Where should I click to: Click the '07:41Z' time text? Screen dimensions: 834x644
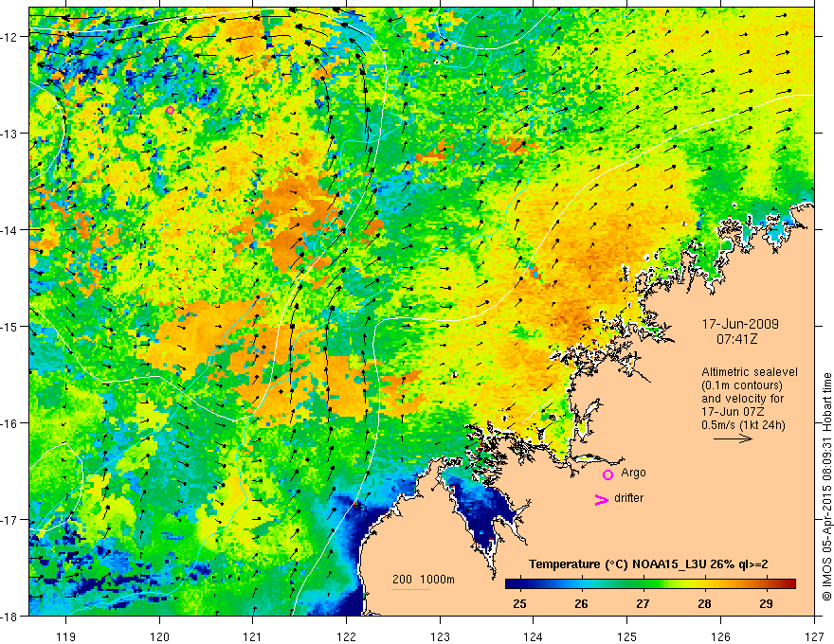coord(736,339)
